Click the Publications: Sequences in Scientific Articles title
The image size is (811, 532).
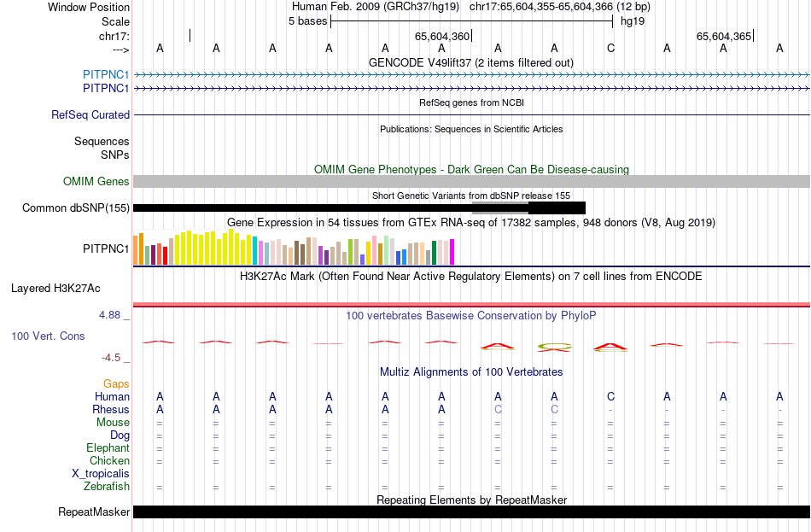click(x=471, y=129)
